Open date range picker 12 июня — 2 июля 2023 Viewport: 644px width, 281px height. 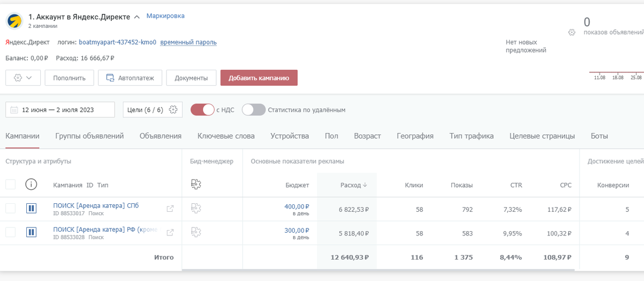point(60,109)
